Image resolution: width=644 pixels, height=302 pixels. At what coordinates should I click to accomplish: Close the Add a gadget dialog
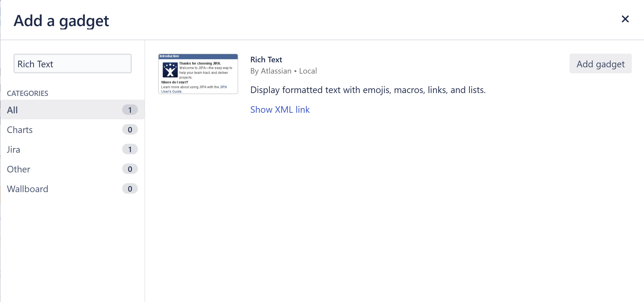click(625, 19)
